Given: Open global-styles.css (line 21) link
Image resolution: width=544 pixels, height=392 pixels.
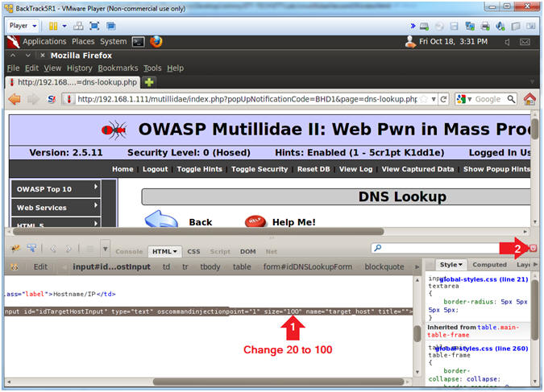Looking at the screenshot, I should tap(484, 279).
